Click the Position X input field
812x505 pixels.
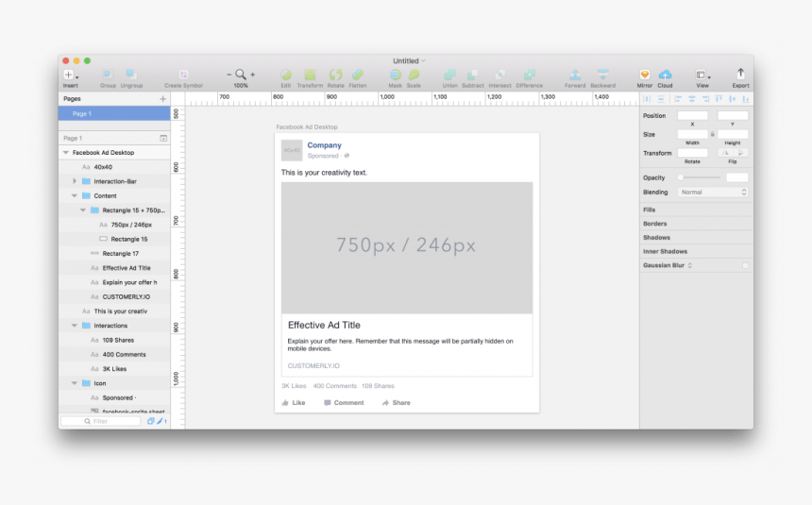[692, 115]
